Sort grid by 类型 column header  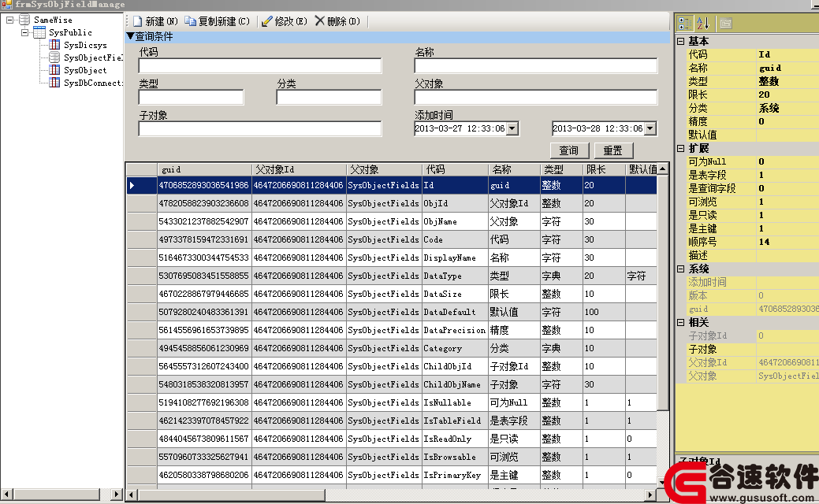click(x=561, y=169)
